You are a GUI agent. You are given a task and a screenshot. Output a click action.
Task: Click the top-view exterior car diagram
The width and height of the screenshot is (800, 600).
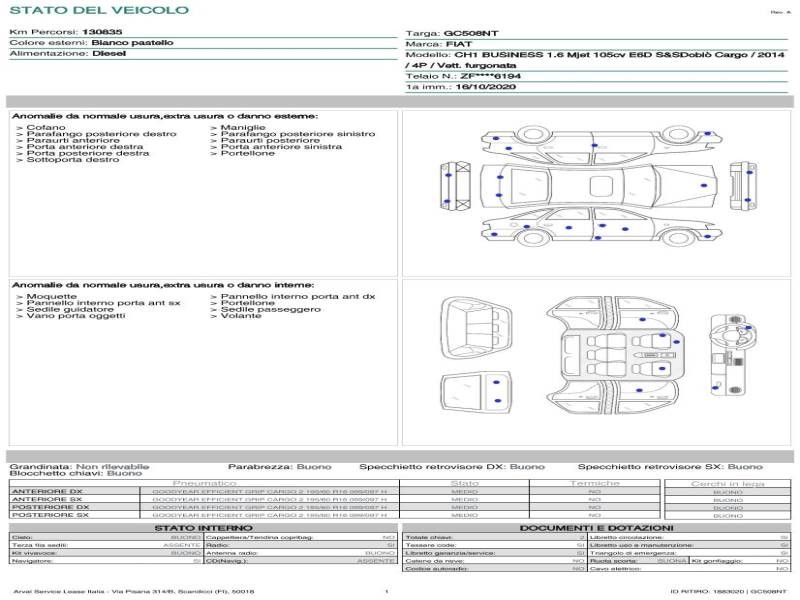point(598,186)
